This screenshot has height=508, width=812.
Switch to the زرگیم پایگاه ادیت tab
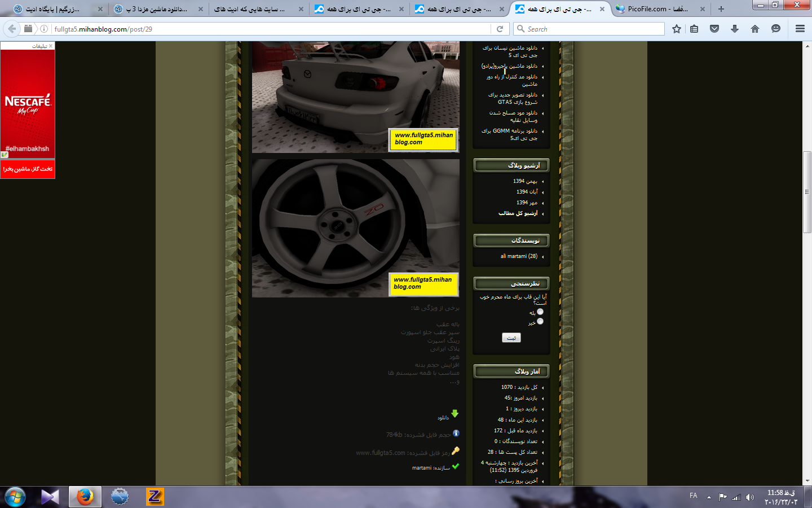[x=58, y=9]
